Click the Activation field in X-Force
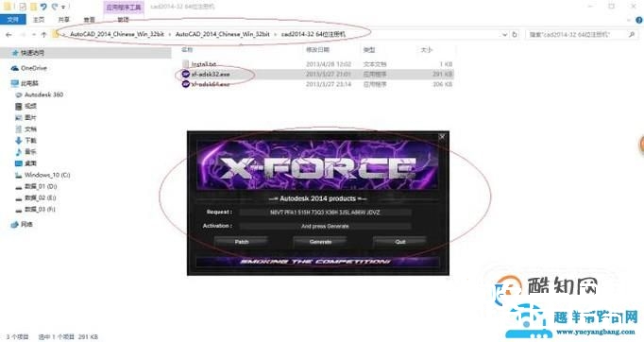This screenshot has height=342, width=644. [x=325, y=226]
